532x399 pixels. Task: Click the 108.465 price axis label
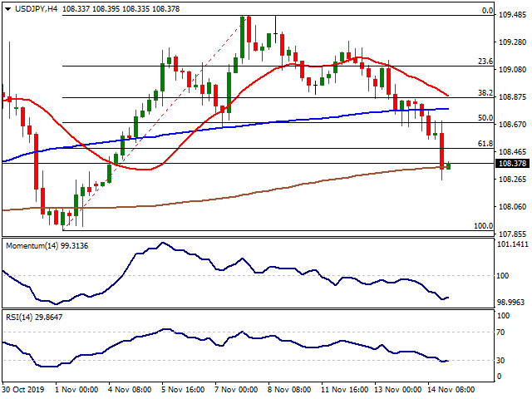coord(512,151)
